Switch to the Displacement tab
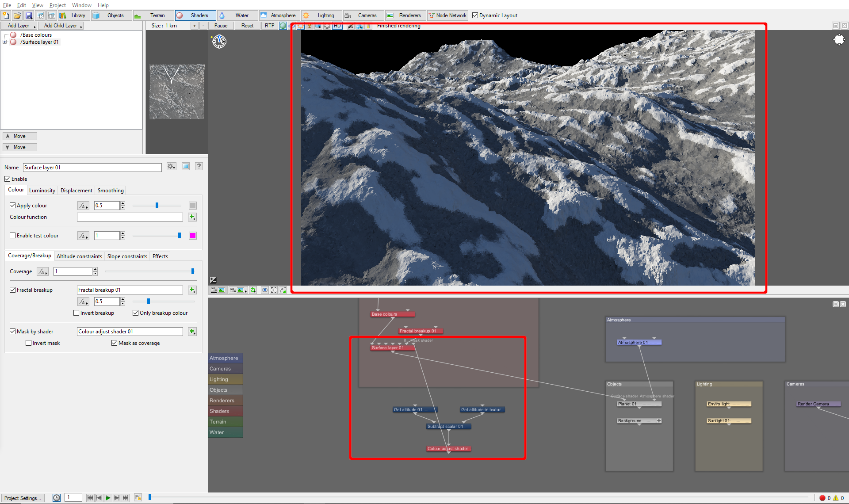This screenshot has width=849, height=504. tap(76, 191)
